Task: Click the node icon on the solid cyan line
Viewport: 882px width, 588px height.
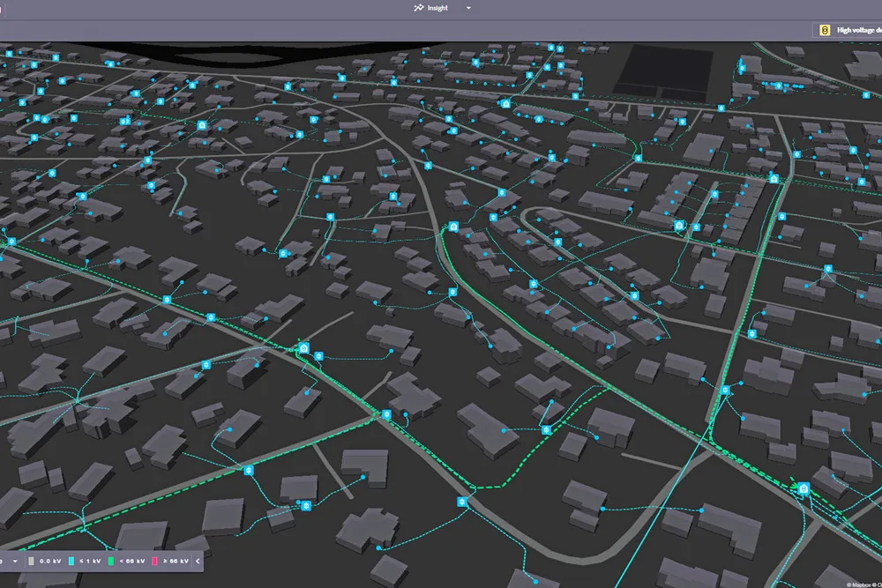Action: (x=725, y=391)
